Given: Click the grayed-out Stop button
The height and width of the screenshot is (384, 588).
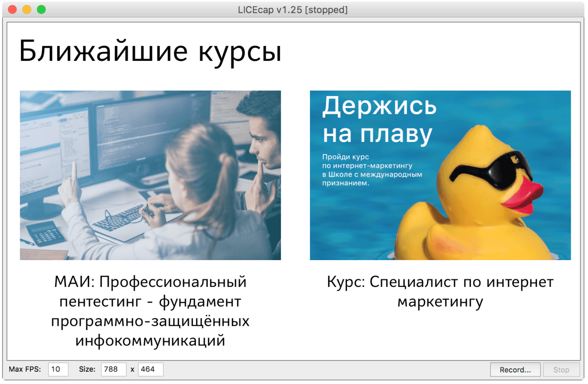Looking at the screenshot, I should pos(561,370).
